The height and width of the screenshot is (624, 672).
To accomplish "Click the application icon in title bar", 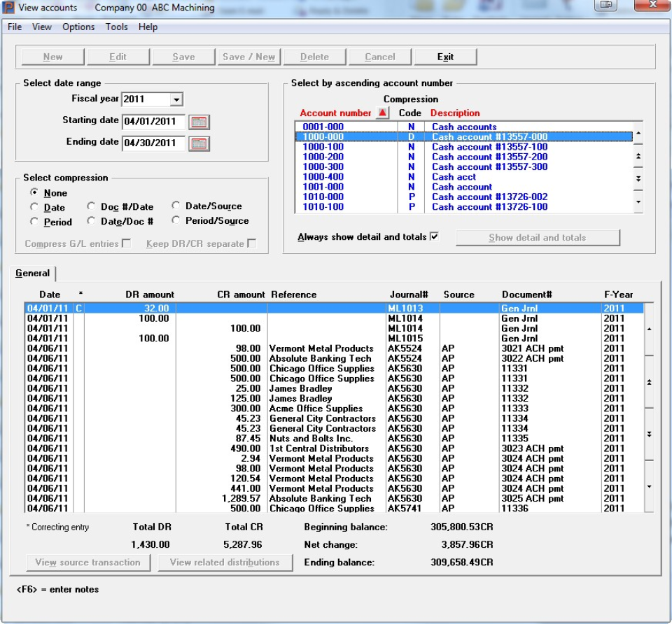I will [x=8, y=6].
